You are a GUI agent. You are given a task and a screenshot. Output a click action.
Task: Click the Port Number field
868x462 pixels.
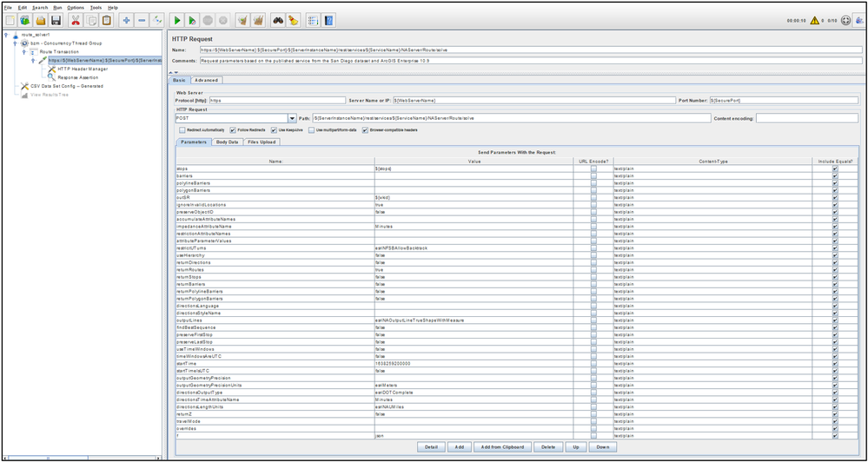tap(785, 101)
